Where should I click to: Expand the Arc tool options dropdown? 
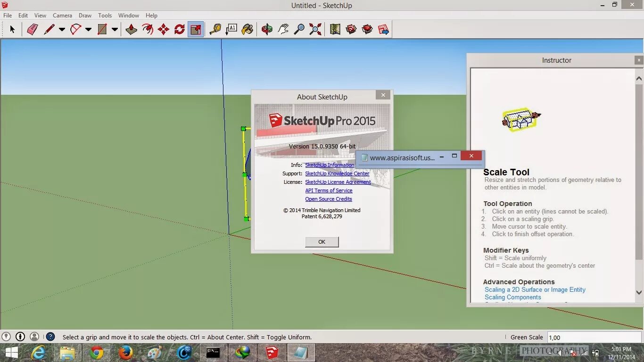coord(88,29)
